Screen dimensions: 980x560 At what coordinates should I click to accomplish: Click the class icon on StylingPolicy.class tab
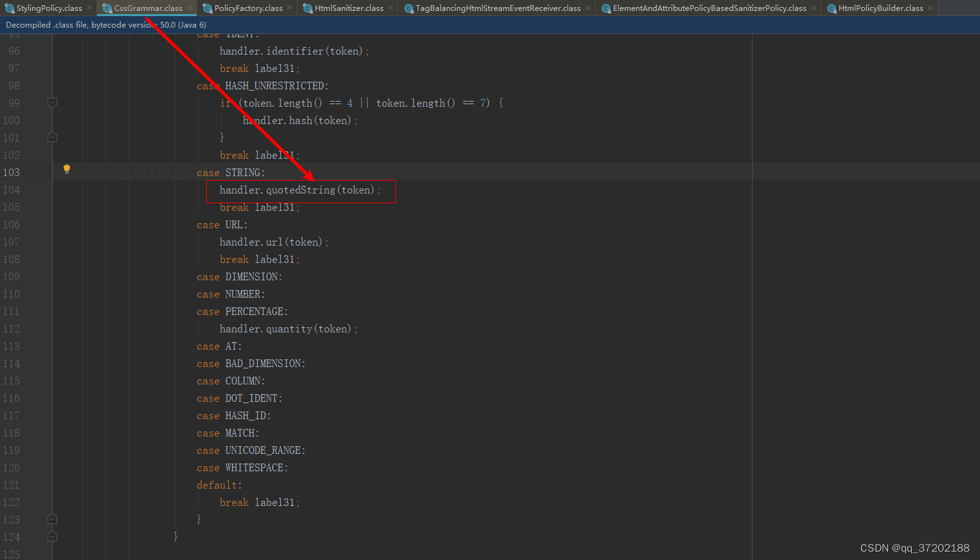pyautogui.click(x=9, y=8)
